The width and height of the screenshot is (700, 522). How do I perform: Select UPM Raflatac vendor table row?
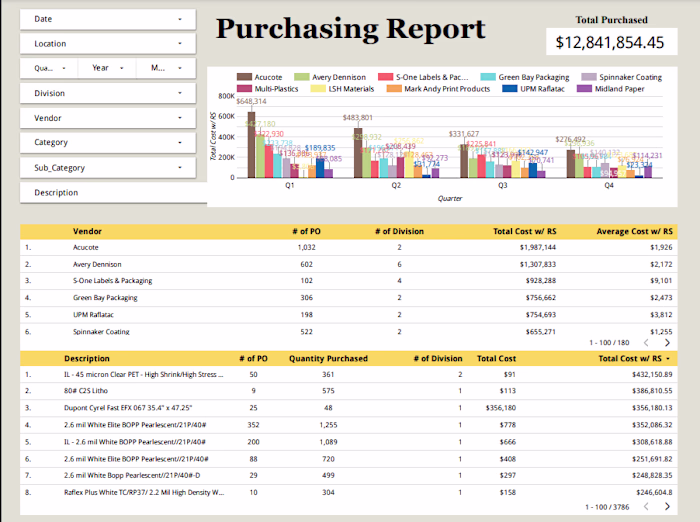(349, 315)
